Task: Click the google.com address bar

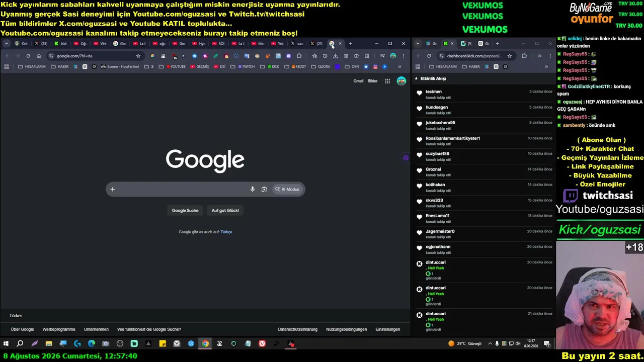Action: [x=95, y=56]
